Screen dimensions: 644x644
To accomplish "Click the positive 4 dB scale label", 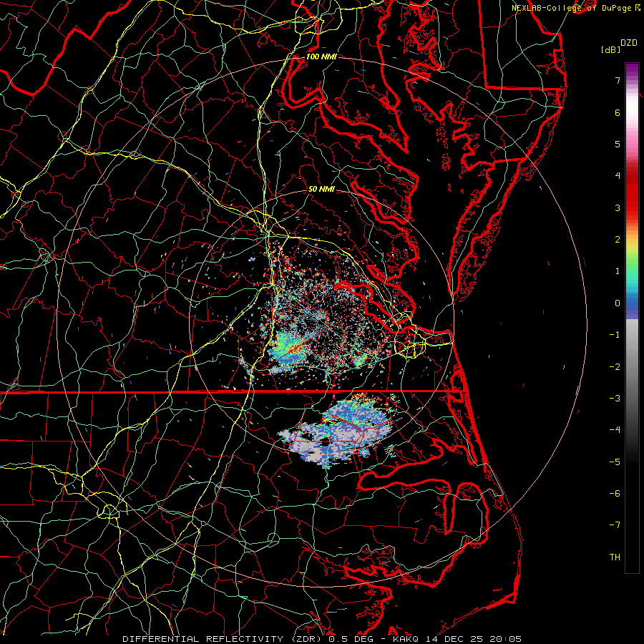I will click(618, 176).
